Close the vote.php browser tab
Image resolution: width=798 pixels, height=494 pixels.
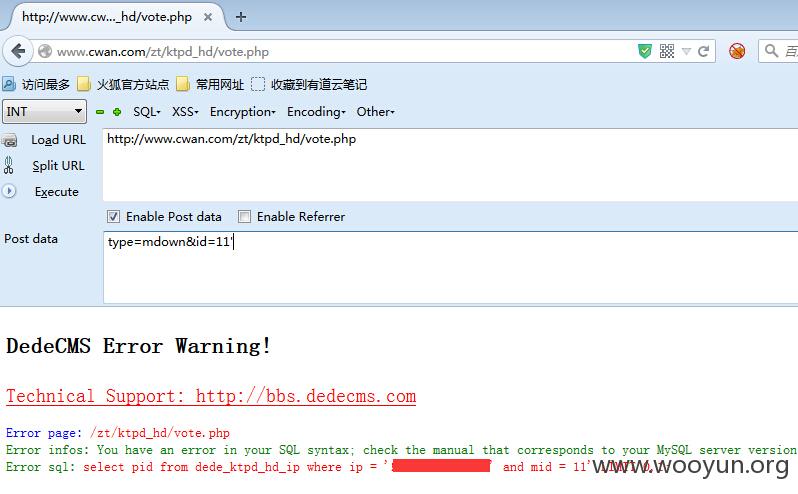(208, 17)
